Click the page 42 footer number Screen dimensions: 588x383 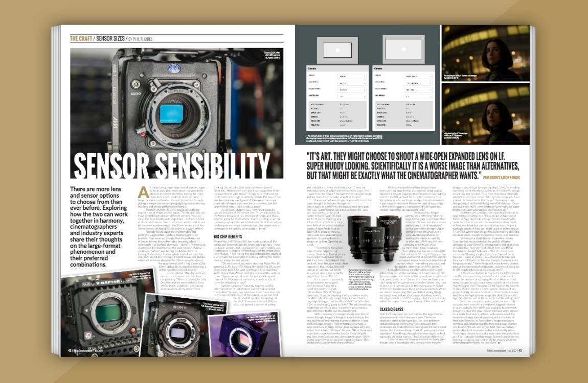pos(70,351)
